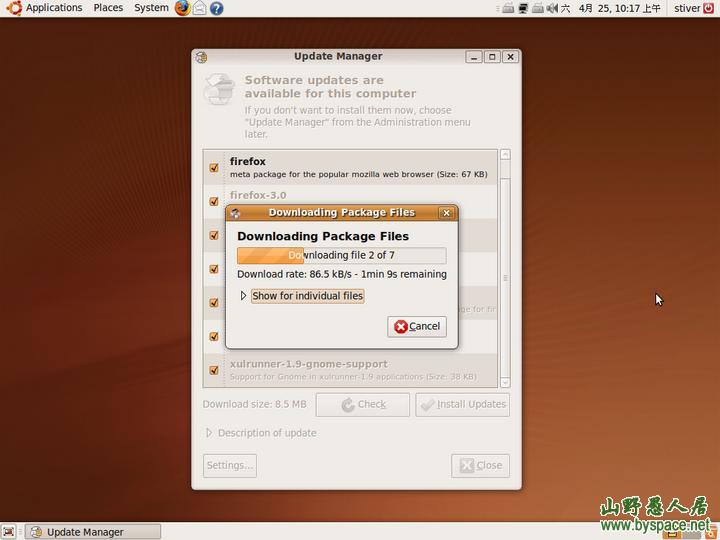The width and height of the screenshot is (720, 540).
Task: Click the Install Updates button
Action: click(462, 405)
